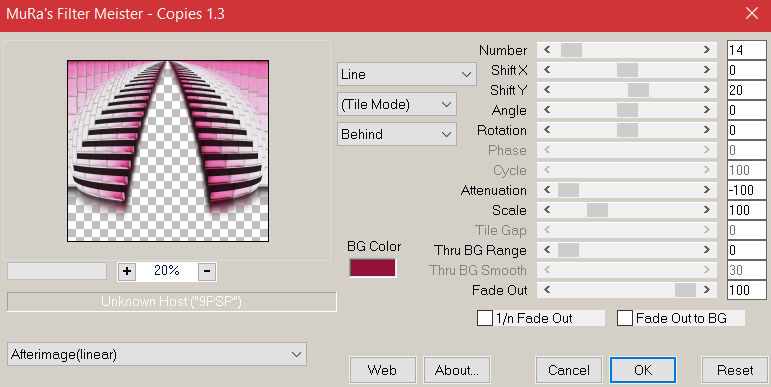
Task: Click left arrow of Fade Out slider
Action: click(547, 290)
